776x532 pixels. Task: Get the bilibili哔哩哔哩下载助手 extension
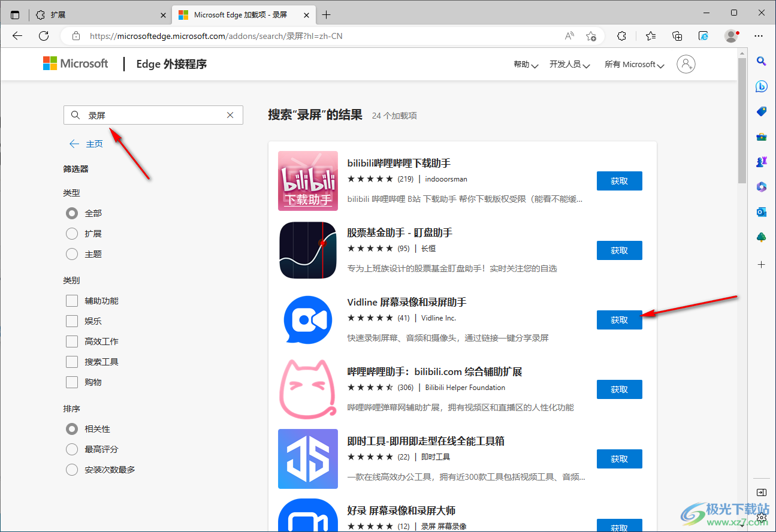click(x=620, y=181)
